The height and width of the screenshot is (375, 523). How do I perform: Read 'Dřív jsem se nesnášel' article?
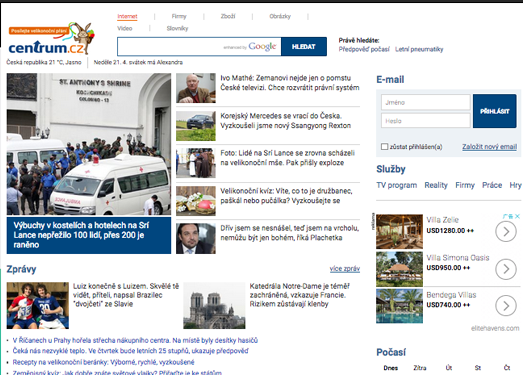point(290,233)
